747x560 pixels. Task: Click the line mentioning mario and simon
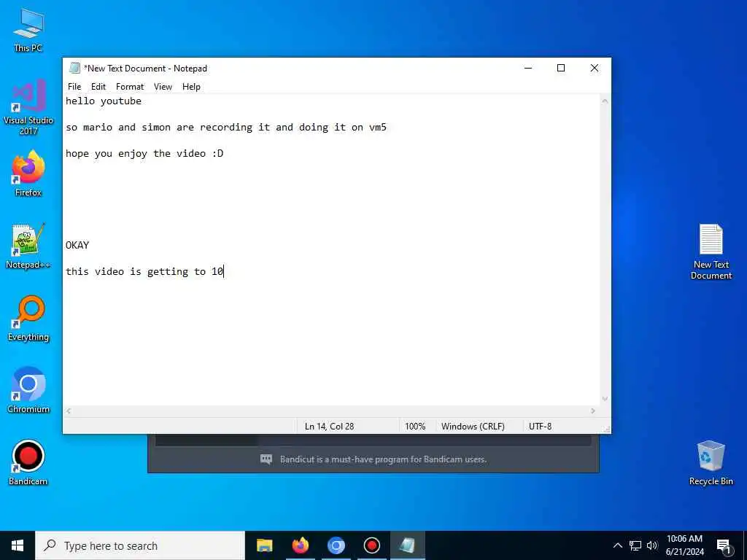[x=226, y=127]
